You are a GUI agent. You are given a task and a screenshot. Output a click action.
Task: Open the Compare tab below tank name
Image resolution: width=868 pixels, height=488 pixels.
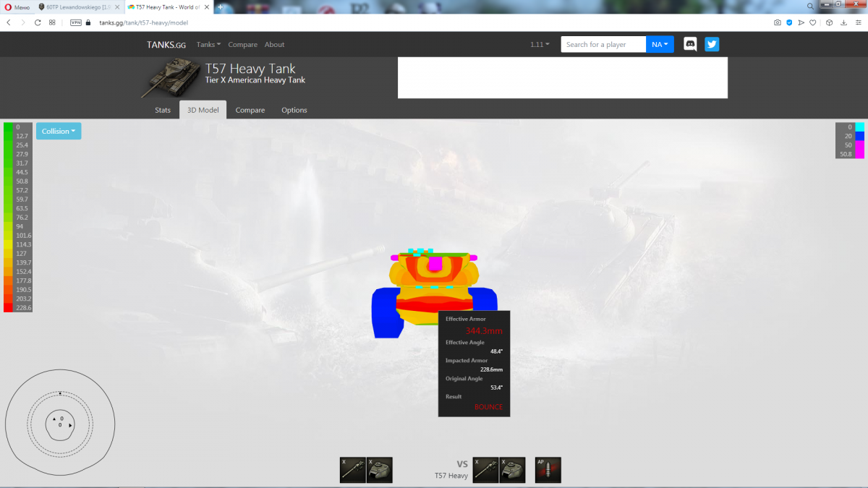click(250, 110)
